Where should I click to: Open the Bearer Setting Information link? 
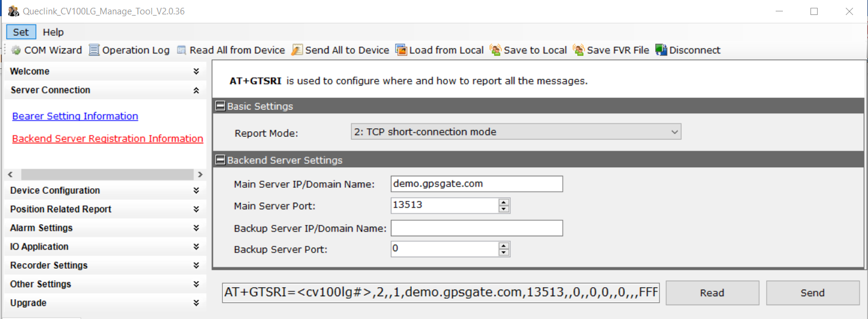coord(75,116)
